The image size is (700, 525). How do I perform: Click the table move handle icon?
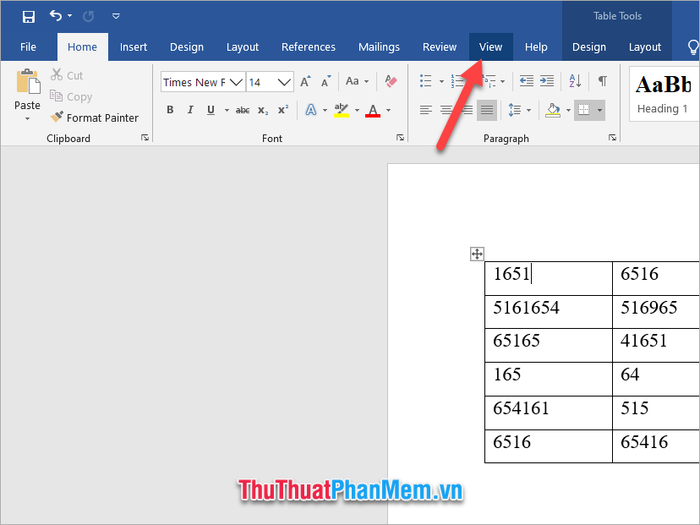[477, 254]
